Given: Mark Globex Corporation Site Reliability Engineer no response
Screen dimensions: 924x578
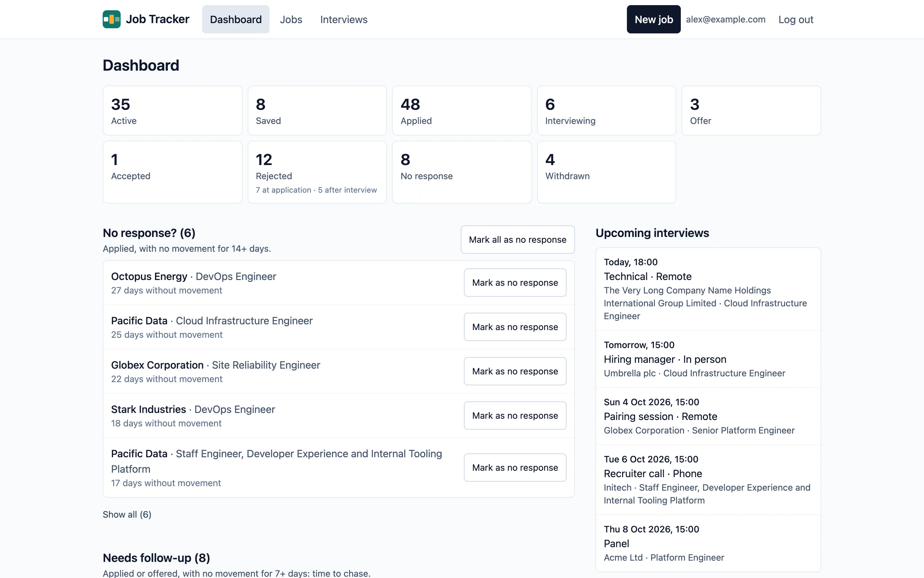Looking at the screenshot, I should point(515,371).
